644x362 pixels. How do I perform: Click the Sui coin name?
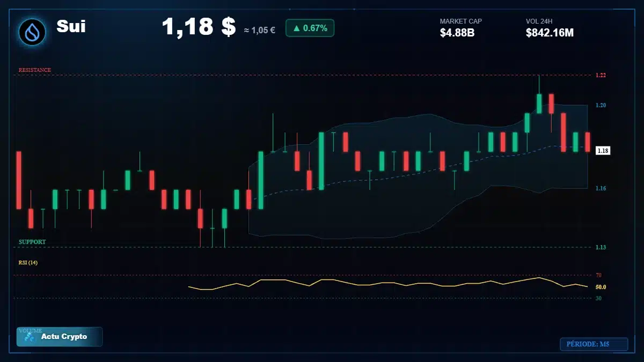click(x=71, y=27)
